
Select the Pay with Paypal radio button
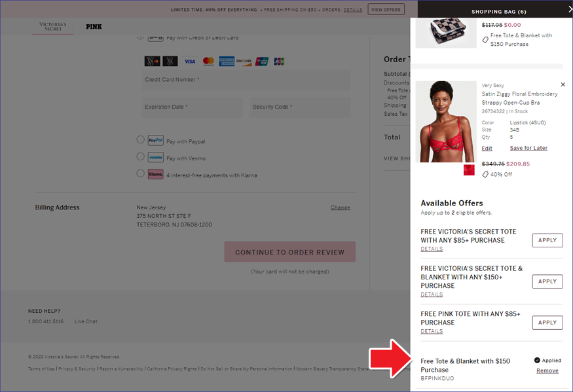point(140,139)
